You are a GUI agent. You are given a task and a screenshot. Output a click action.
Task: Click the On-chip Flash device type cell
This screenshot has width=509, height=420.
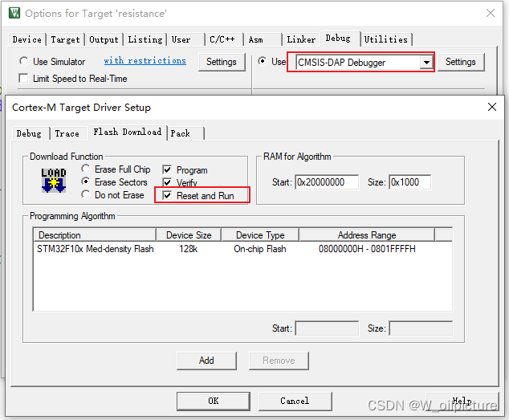(260, 249)
